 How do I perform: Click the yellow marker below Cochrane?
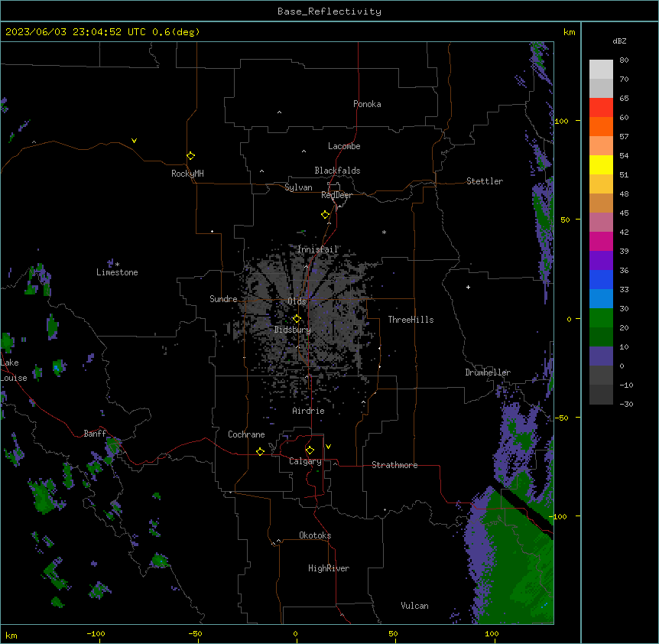(x=260, y=451)
